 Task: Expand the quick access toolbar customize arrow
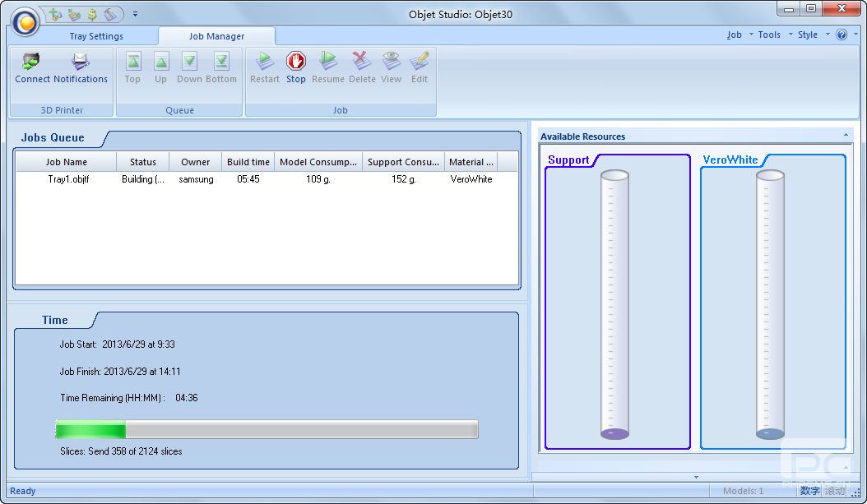tap(135, 14)
